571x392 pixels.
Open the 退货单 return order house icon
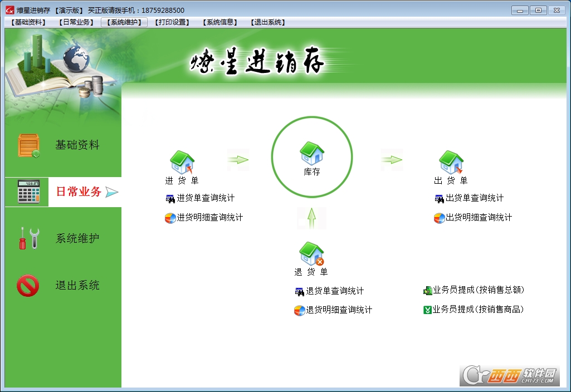pos(311,254)
